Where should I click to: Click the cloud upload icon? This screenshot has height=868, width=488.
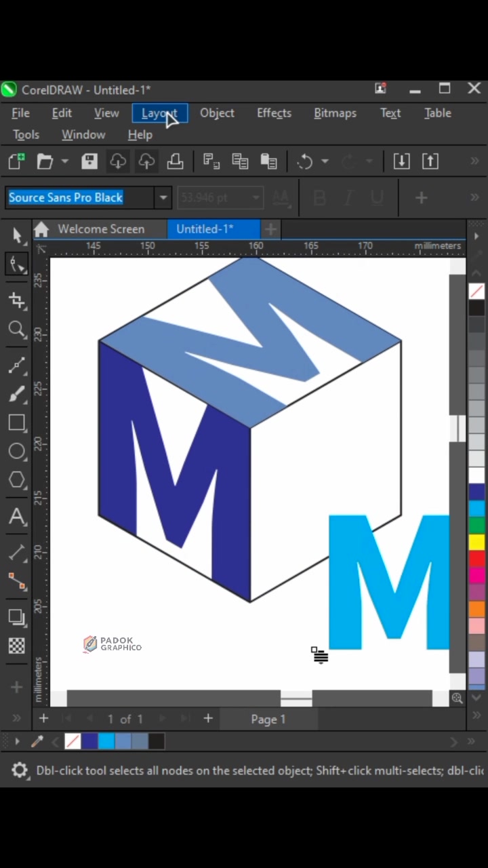tap(146, 161)
